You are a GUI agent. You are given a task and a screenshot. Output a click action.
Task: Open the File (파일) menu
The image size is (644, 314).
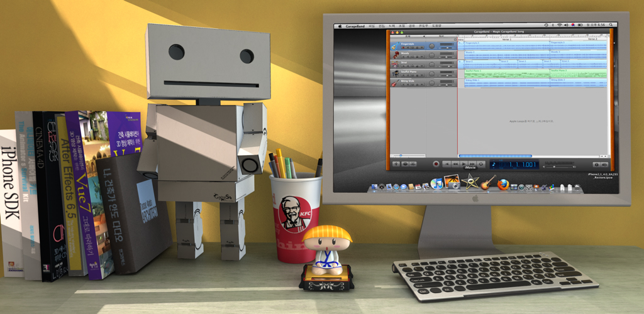pyautogui.click(x=371, y=25)
